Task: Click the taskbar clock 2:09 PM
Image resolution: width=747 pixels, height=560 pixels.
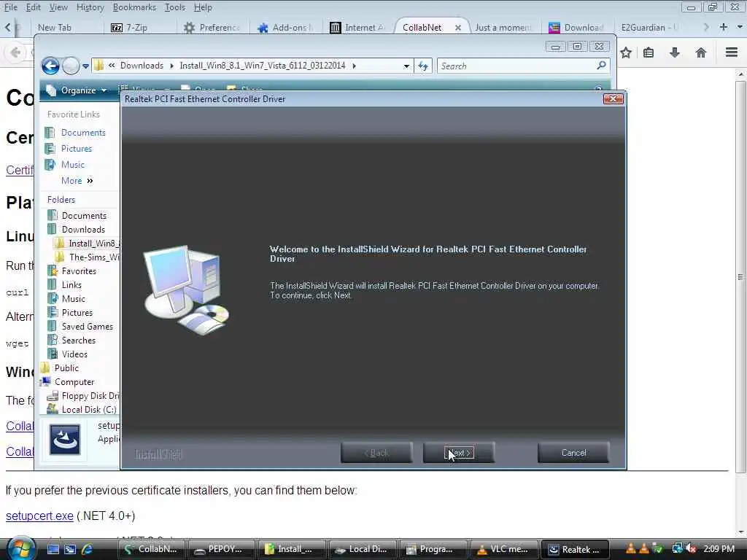Action: pos(719,549)
